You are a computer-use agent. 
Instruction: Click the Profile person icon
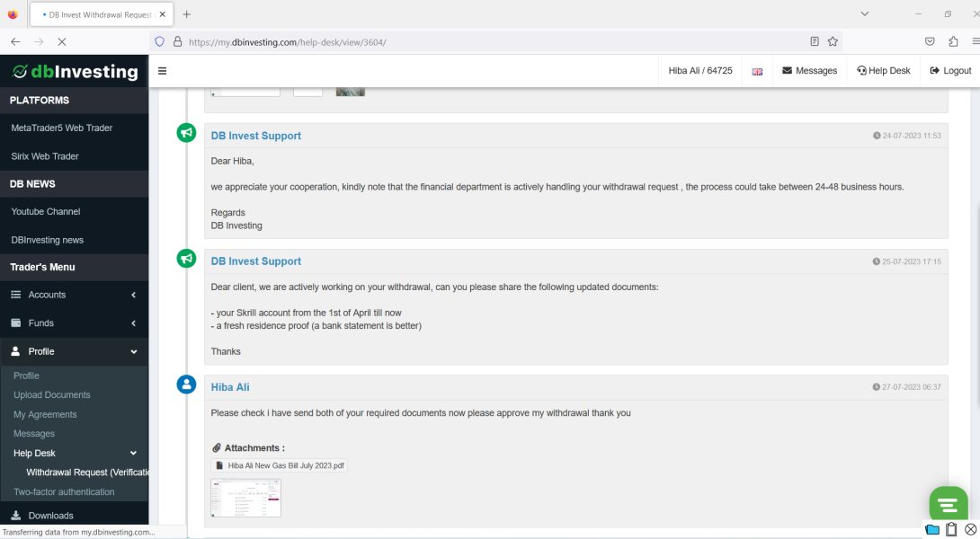point(15,351)
